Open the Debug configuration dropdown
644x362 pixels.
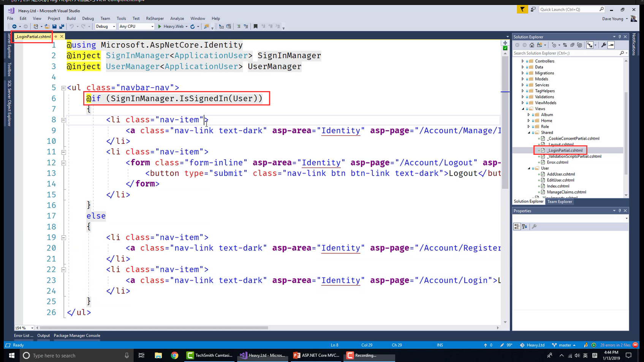[x=104, y=27]
